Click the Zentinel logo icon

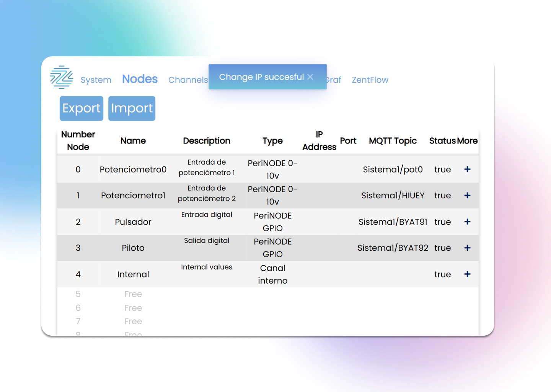point(62,77)
